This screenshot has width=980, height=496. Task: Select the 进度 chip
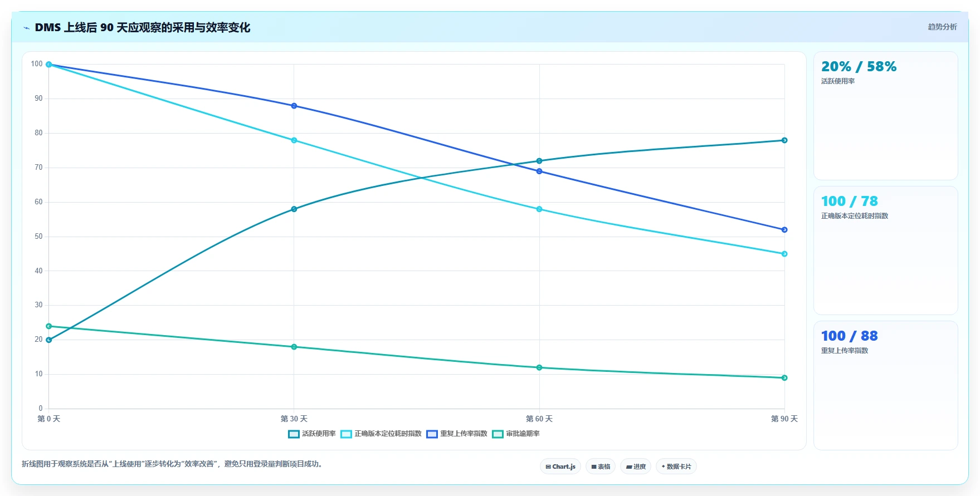click(x=636, y=466)
